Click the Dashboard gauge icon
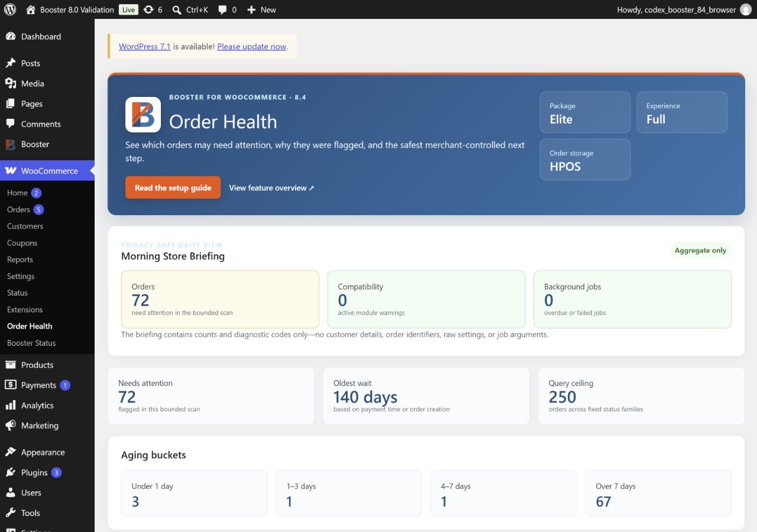The height and width of the screenshot is (532, 757). (11, 37)
